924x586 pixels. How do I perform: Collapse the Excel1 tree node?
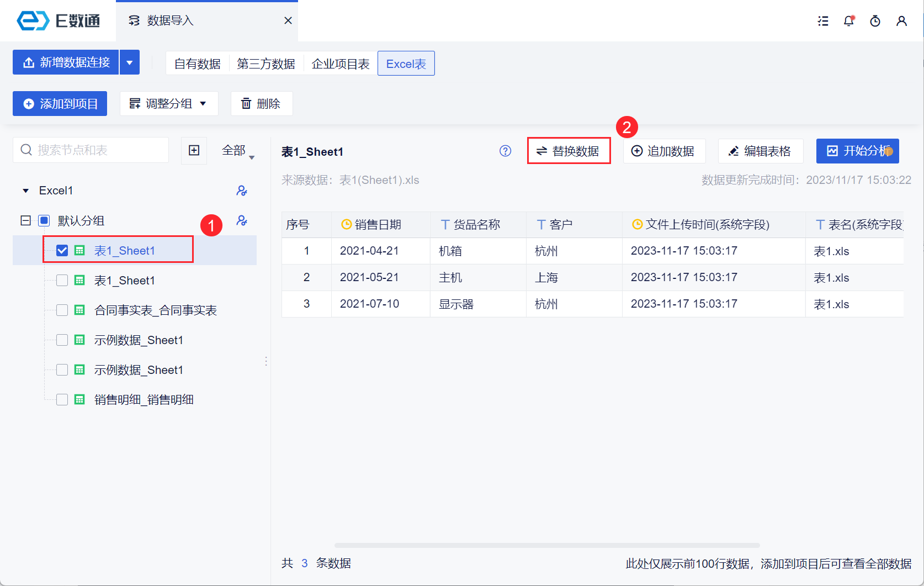coord(25,191)
